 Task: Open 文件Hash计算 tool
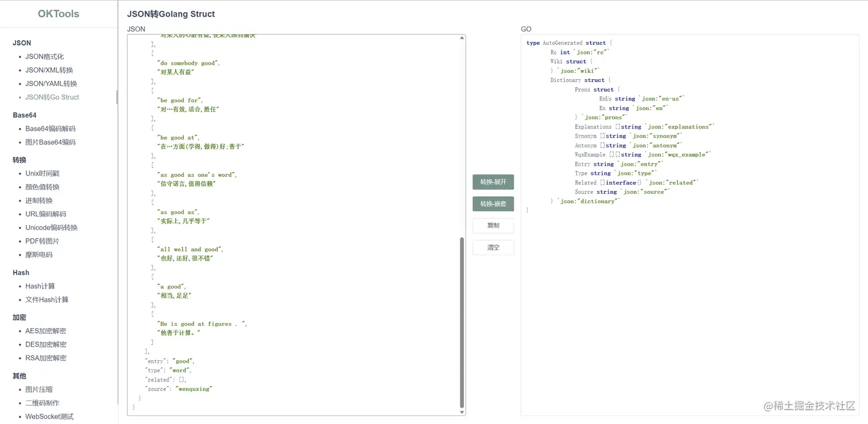47,299
